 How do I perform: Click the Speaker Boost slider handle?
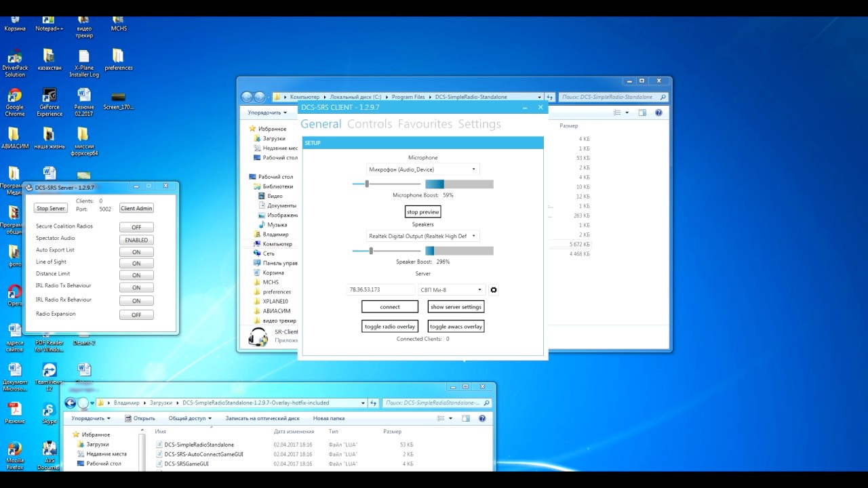coord(371,251)
